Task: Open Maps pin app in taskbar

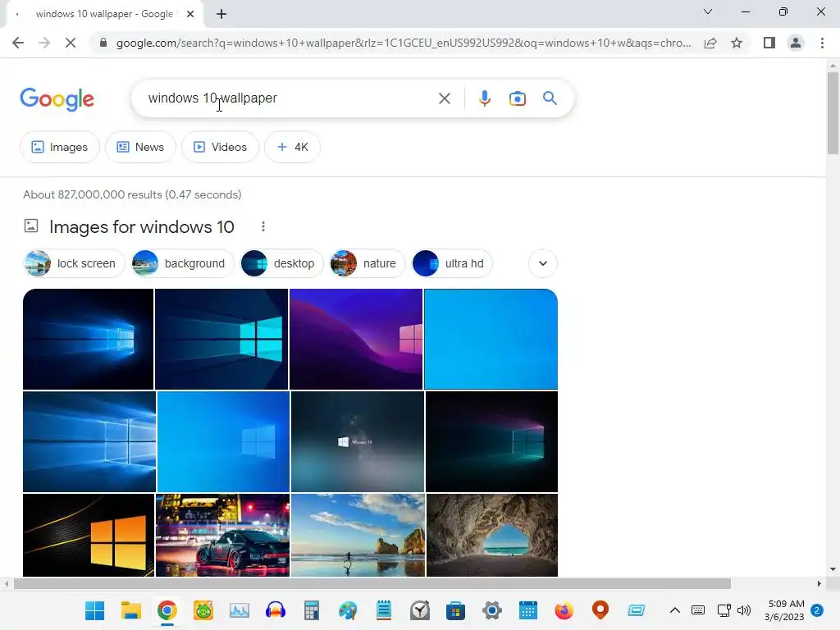Action: pos(600,610)
